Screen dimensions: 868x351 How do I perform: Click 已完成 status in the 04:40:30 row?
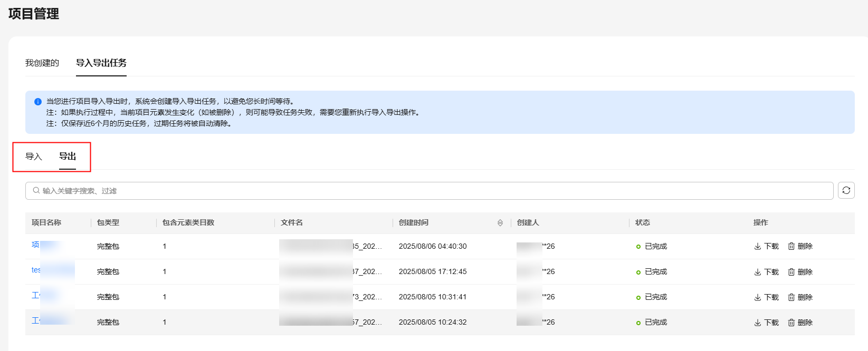[652, 246]
